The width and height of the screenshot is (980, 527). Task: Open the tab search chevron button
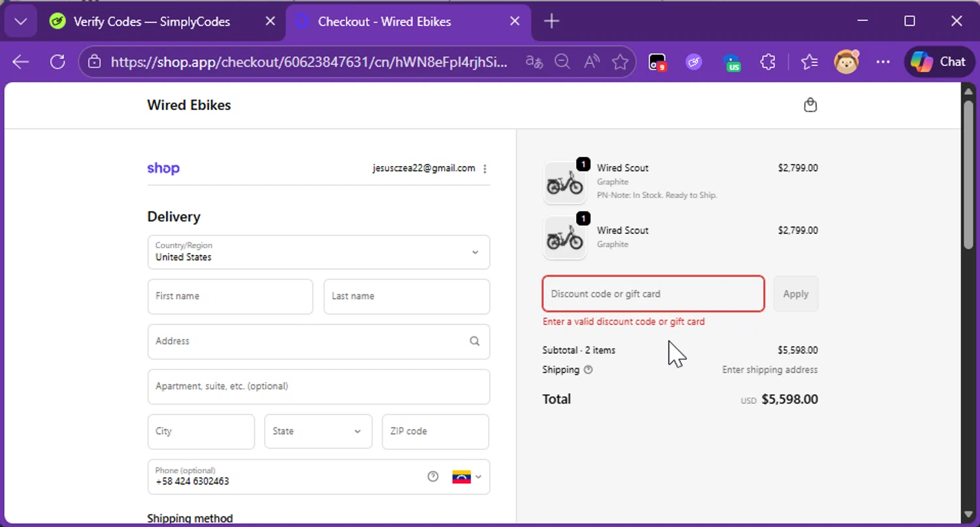(21, 22)
